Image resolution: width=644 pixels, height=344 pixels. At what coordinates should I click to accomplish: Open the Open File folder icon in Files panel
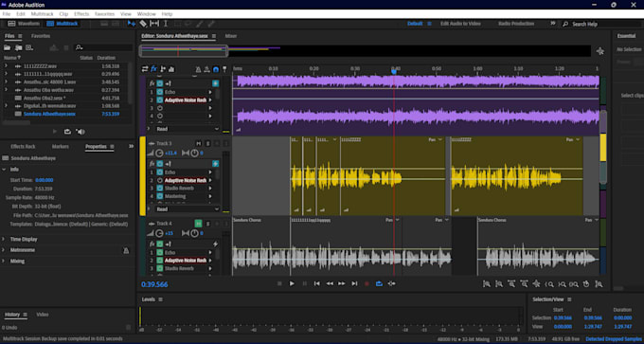(8, 48)
